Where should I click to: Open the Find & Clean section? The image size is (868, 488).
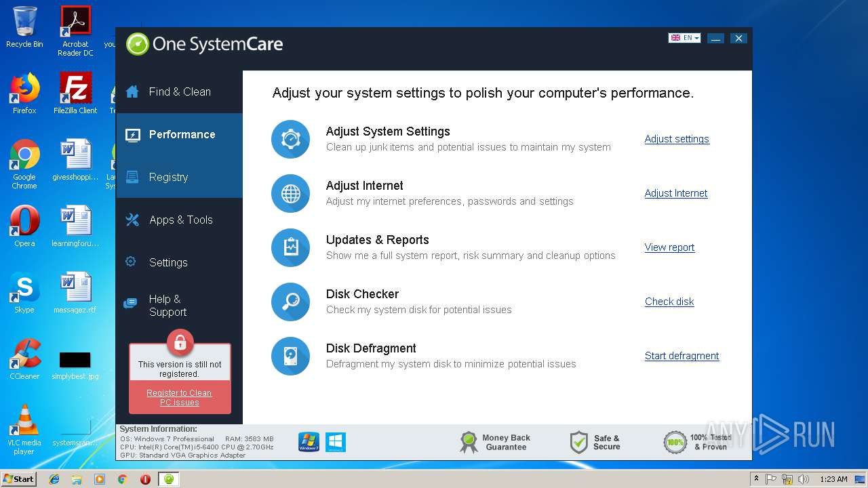(x=179, y=91)
